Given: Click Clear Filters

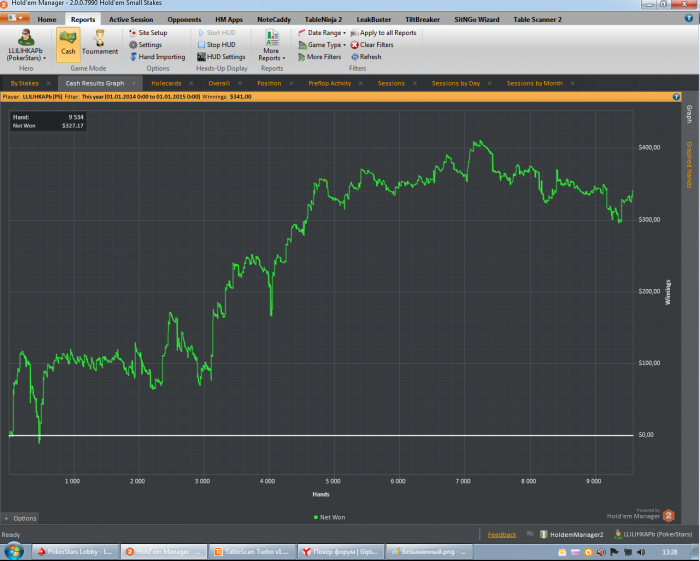Looking at the screenshot, I should click(372, 45).
